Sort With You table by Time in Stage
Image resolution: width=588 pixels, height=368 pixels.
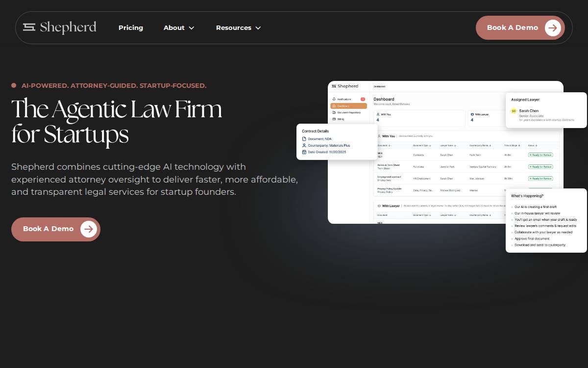pyautogui.click(x=513, y=146)
